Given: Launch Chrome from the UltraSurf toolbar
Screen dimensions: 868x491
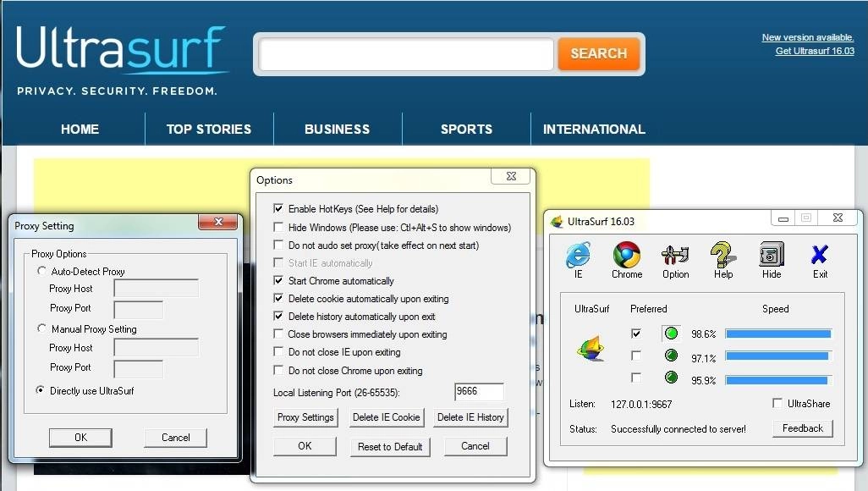Looking at the screenshot, I should point(627,259).
